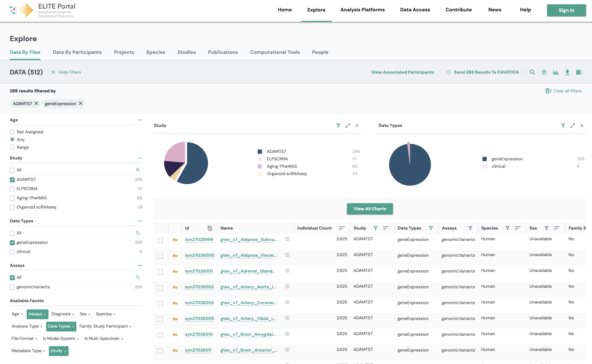This screenshot has height=364, width=592.
Task: Remove the geneExpression filter chip
Action: (x=81, y=103)
